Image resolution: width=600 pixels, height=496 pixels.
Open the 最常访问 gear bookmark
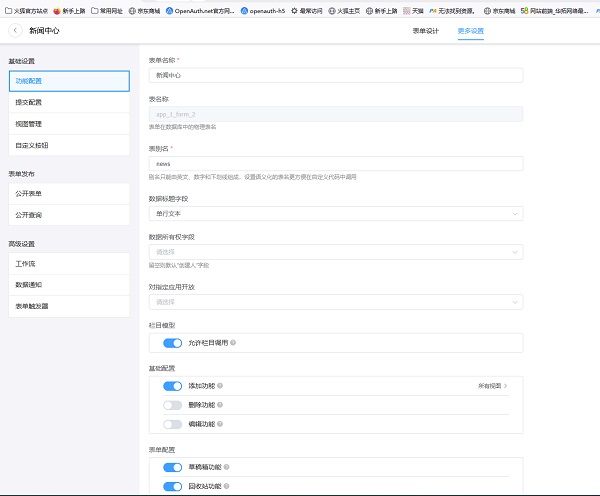307,11
